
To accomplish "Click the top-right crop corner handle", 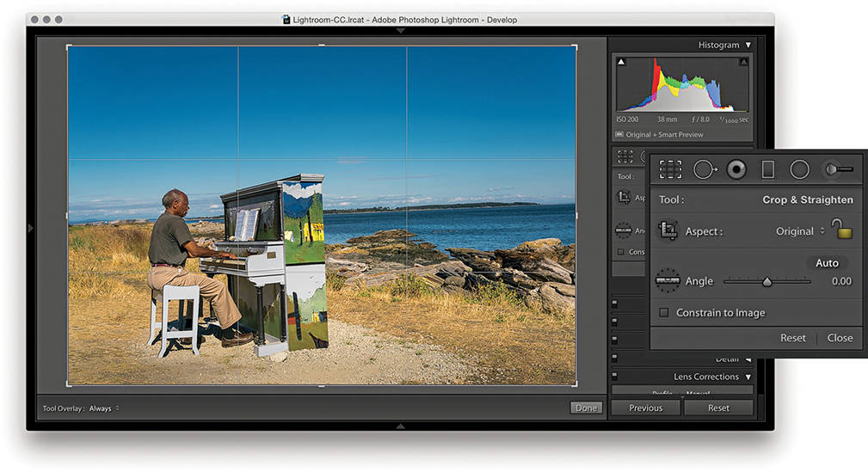I will [x=576, y=46].
